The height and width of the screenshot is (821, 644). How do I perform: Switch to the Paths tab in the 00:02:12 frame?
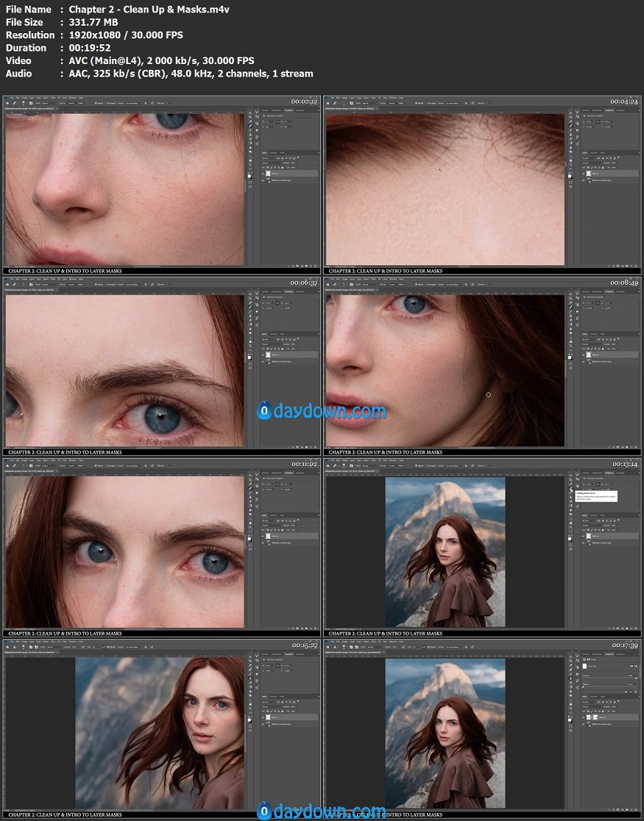coord(282,153)
